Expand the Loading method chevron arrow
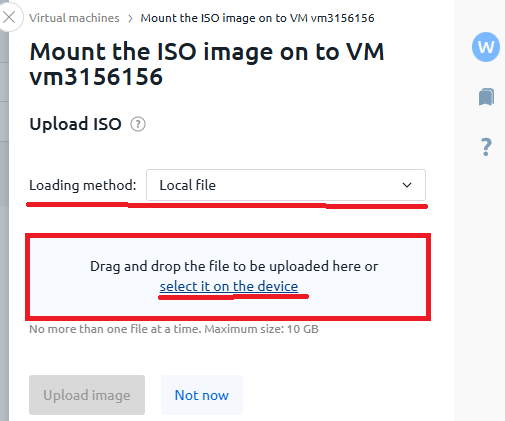The image size is (505, 421). [407, 185]
